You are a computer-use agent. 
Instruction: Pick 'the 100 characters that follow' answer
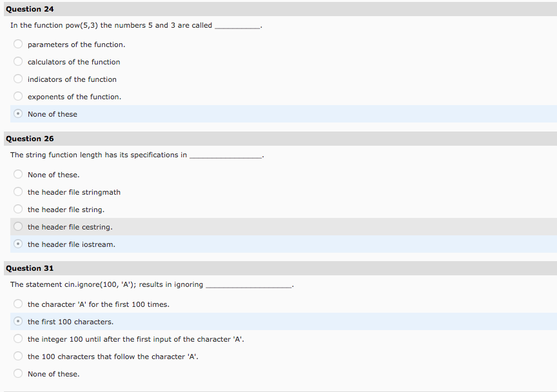click(x=17, y=356)
